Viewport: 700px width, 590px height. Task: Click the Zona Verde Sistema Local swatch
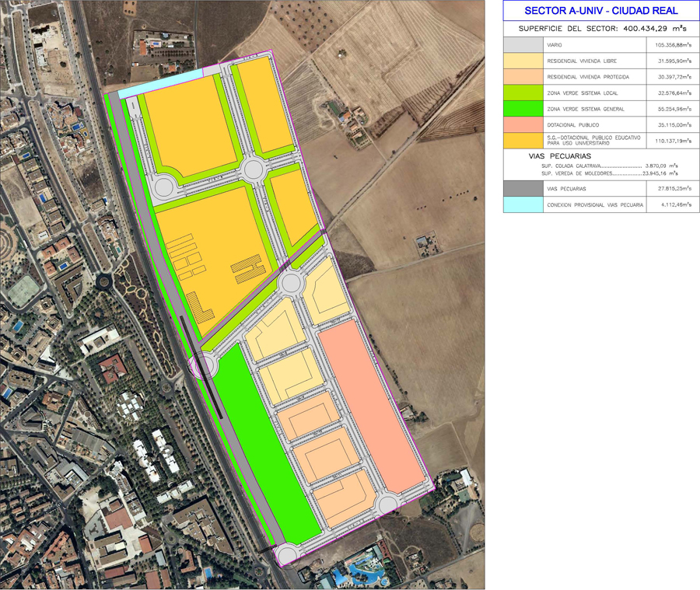[523, 93]
